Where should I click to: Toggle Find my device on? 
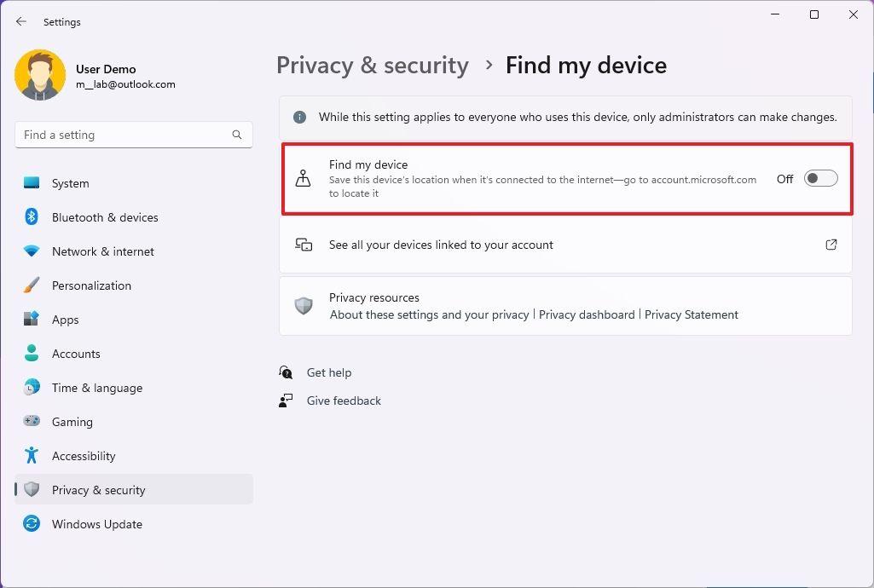tap(819, 178)
